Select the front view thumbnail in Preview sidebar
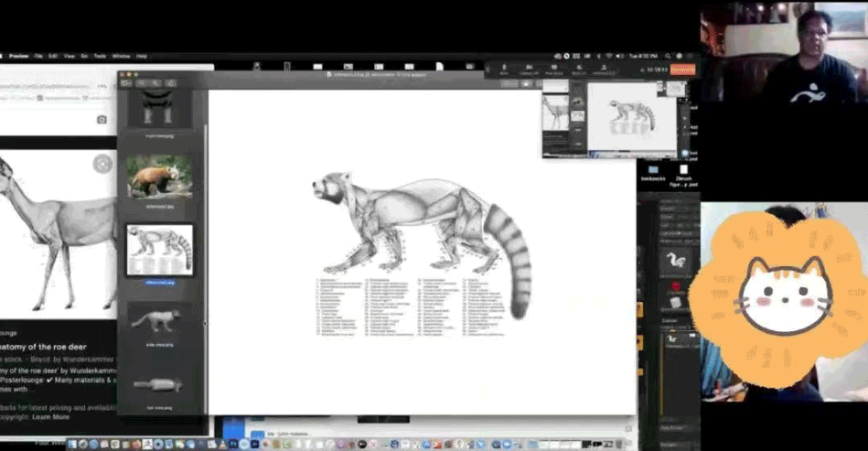 point(159,110)
